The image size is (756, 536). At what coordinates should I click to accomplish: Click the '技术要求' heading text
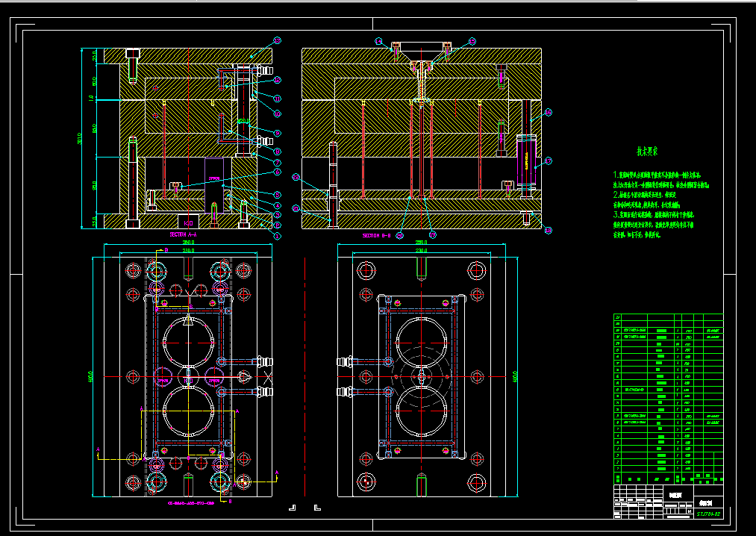click(647, 152)
